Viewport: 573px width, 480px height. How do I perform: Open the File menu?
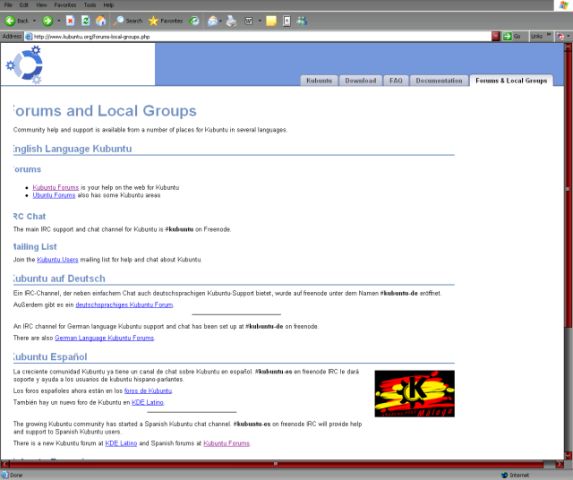click(x=8, y=5)
